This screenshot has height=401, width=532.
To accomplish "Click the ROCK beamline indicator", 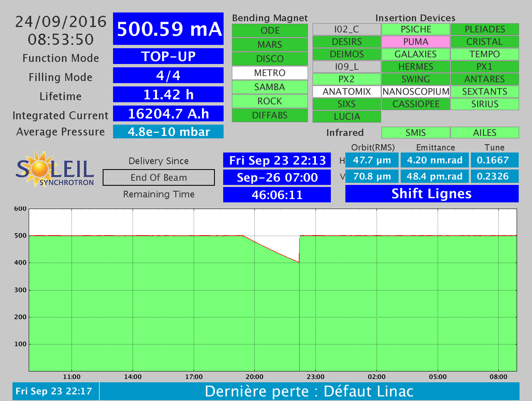I will 270,101.
